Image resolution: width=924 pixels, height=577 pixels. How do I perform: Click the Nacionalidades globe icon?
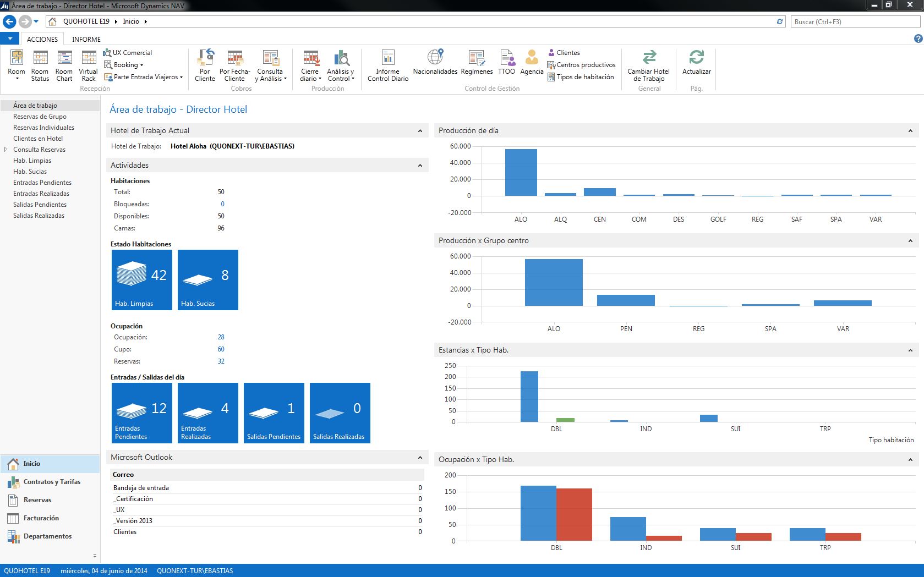(x=435, y=57)
